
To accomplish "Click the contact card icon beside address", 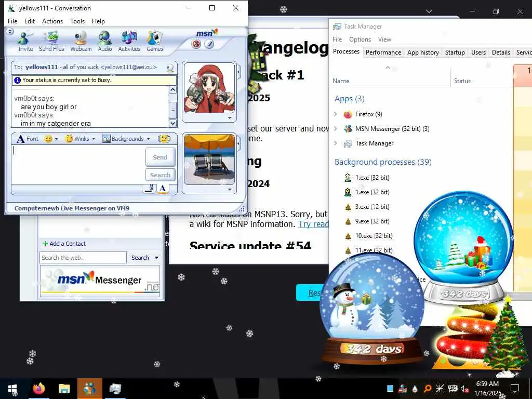I will [170, 68].
